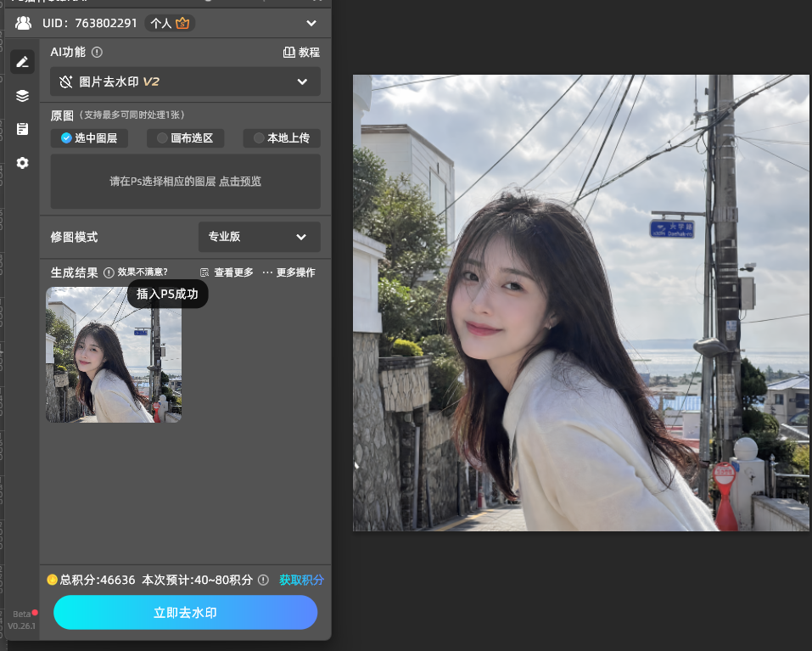
Task: Click the UID: 763802291 text
Action: (x=90, y=23)
